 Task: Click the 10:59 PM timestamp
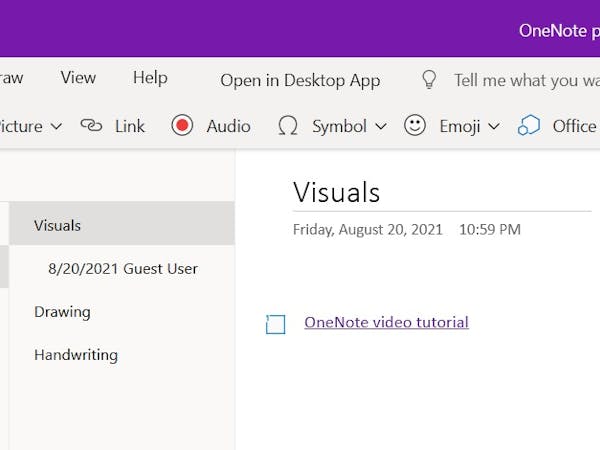[490, 230]
